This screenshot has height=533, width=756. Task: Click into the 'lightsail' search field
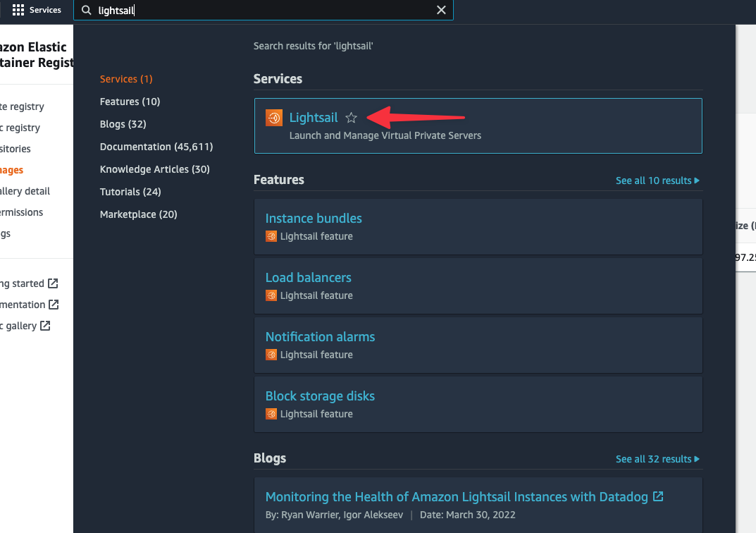pyautogui.click(x=264, y=10)
